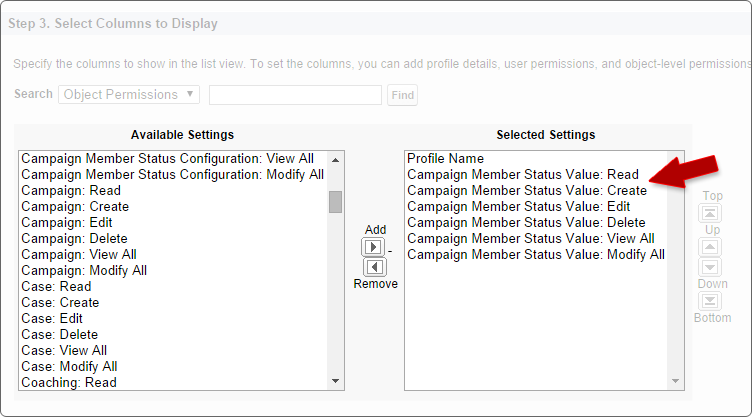
Task: Select Campaign Member Status Configuration: View All
Action: pyautogui.click(x=167, y=159)
